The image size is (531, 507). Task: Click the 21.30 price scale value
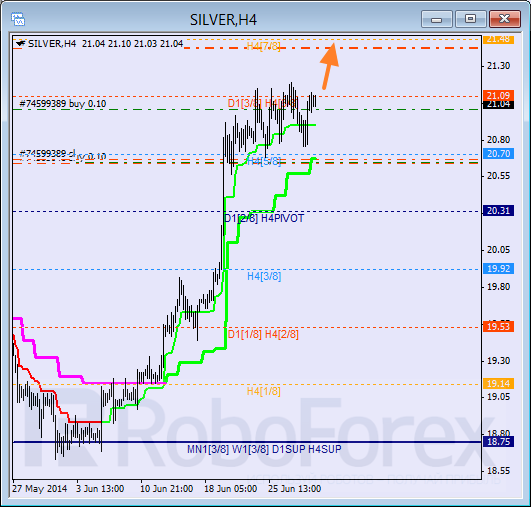click(x=498, y=66)
